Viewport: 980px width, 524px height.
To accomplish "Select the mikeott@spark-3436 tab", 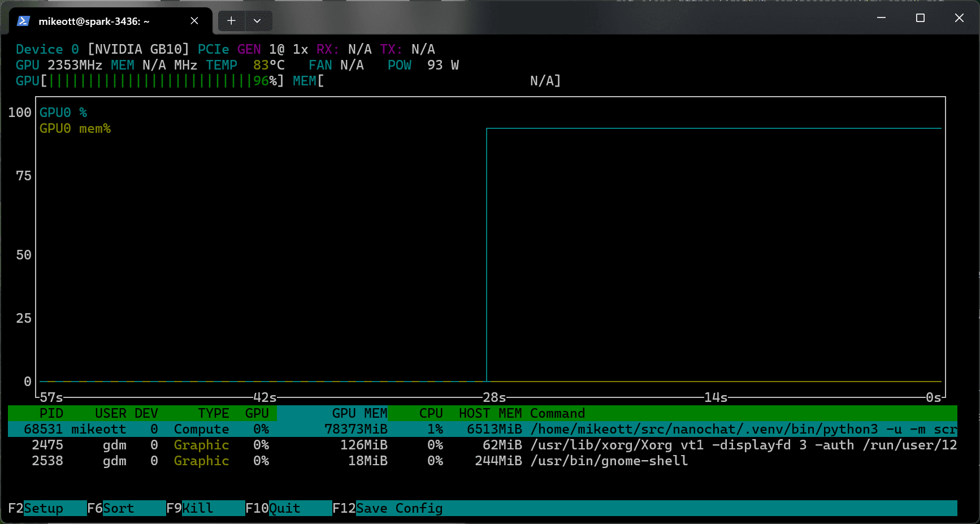I will 94,21.
